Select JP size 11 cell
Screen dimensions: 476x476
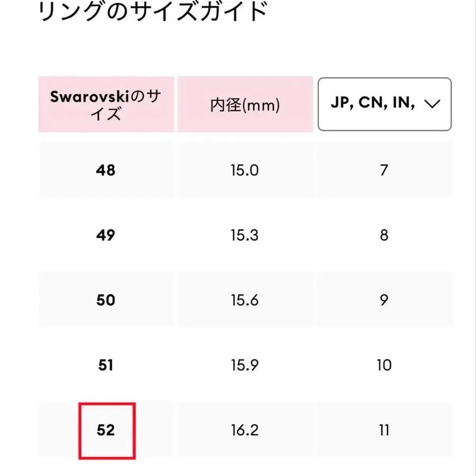point(383,430)
